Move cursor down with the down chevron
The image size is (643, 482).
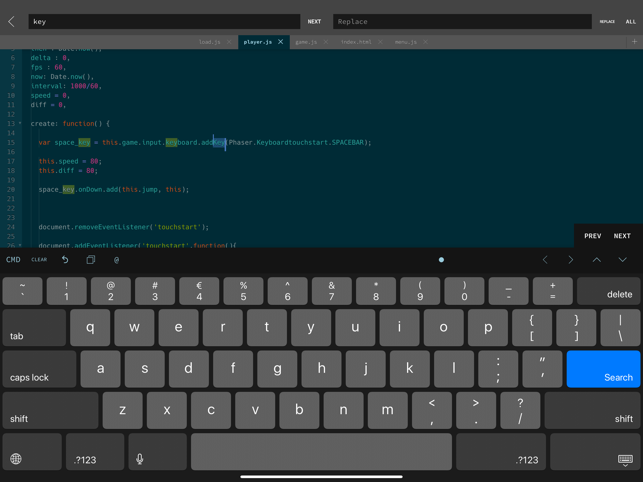point(622,260)
